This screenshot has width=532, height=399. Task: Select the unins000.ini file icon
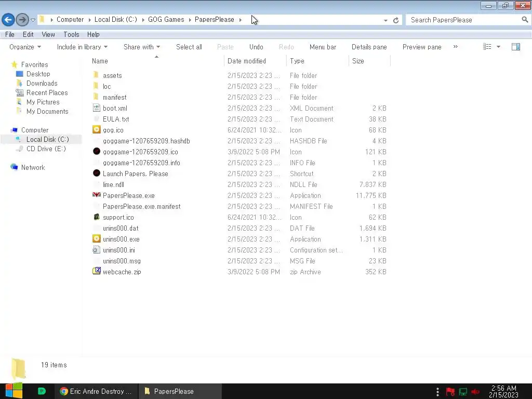pyautogui.click(x=96, y=250)
